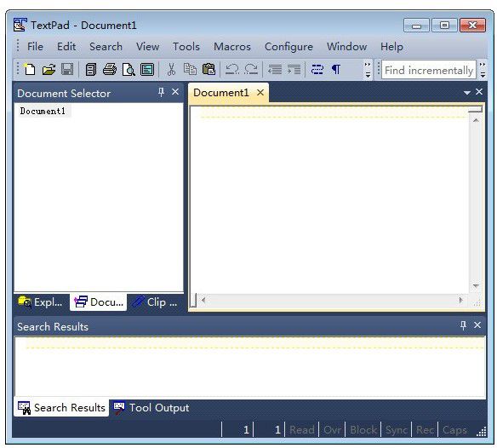497x448 pixels.
Task: Click the Find incrementally input field
Action: click(429, 70)
